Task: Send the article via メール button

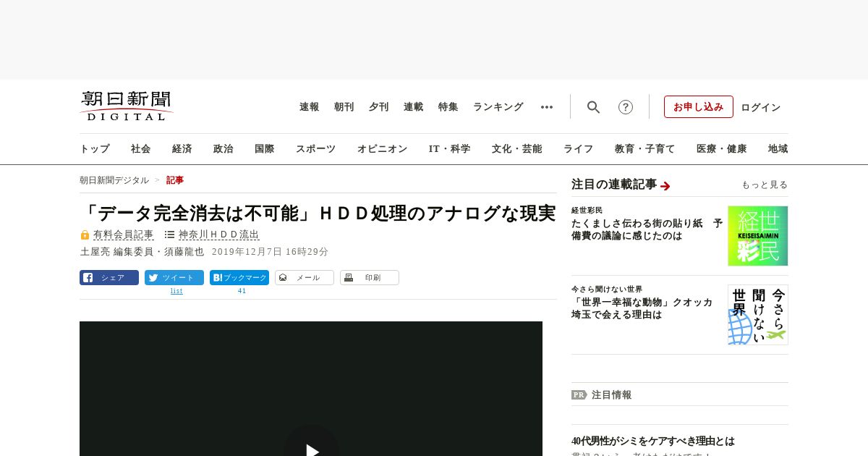Action: click(305, 277)
